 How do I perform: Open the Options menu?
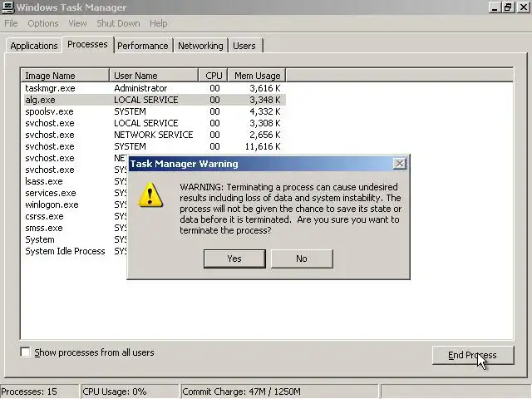tap(43, 23)
